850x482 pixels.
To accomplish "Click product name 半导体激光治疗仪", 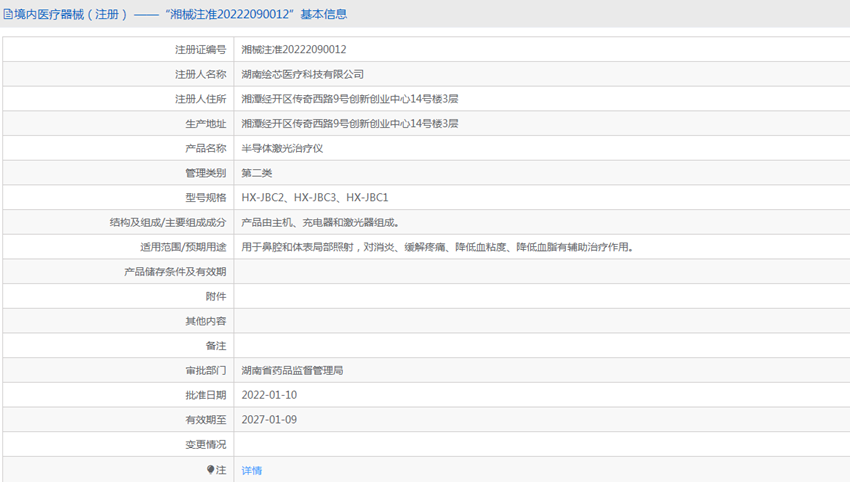I will click(x=282, y=148).
